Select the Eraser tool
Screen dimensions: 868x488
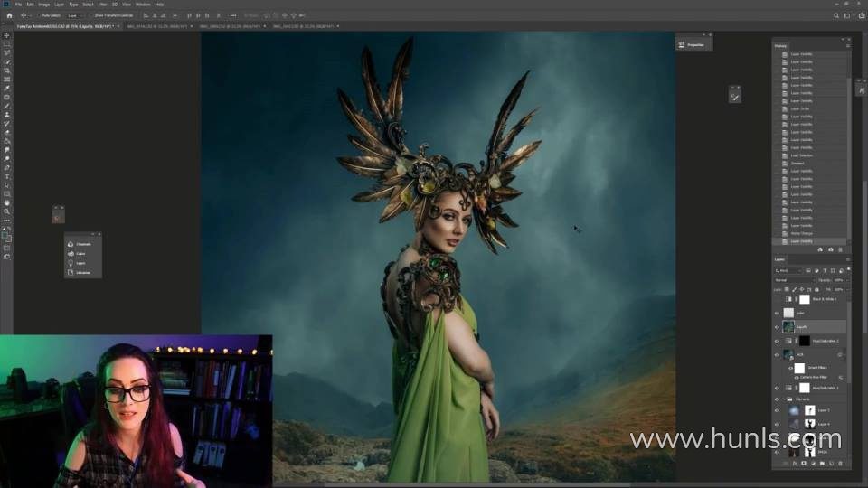click(6, 132)
